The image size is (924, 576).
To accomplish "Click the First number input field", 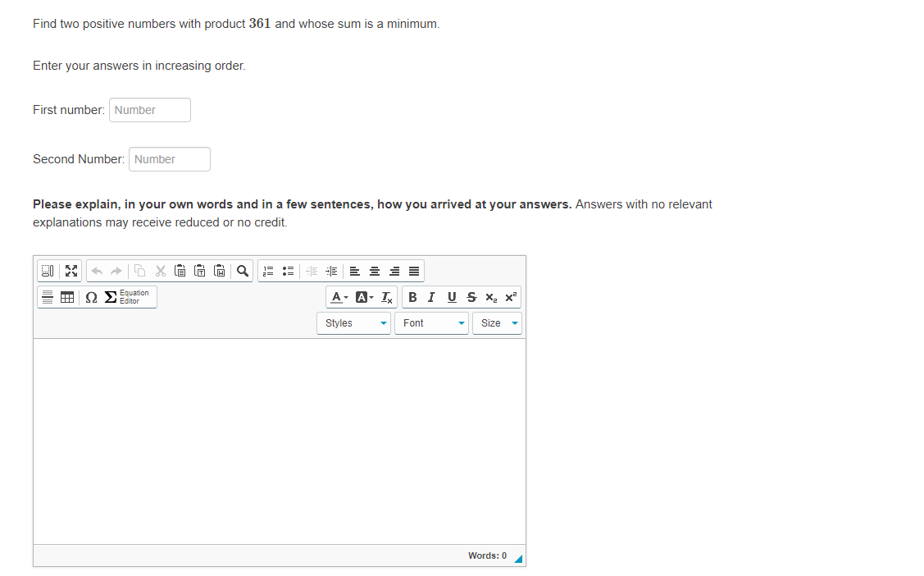I will click(x=149, y=109).
